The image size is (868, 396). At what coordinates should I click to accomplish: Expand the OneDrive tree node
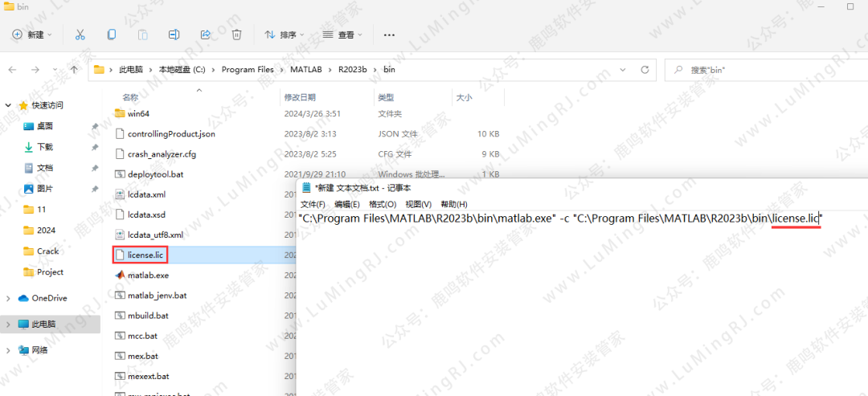pyautogui.click(x=8, y=298)
